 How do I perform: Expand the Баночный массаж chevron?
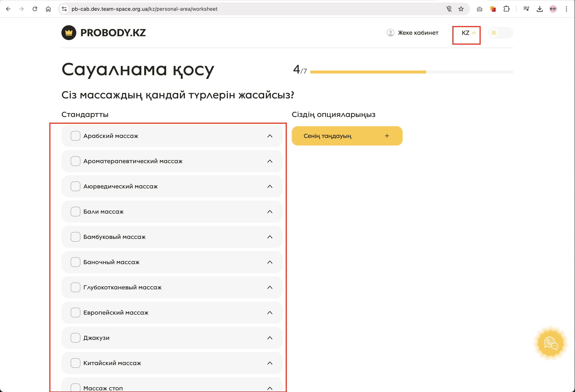(270, 262)
